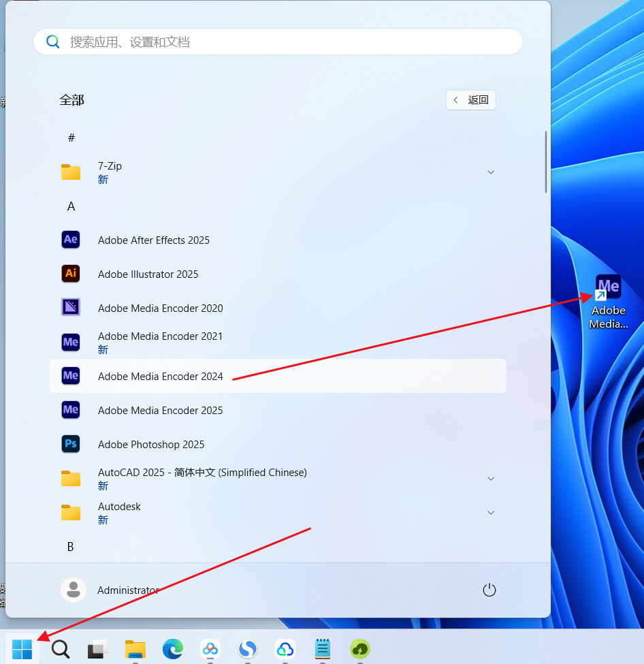This screenshot has width=644, height=664.
Task: Open the green cloud taskbar icon
Action: click(x=360, y=649)
